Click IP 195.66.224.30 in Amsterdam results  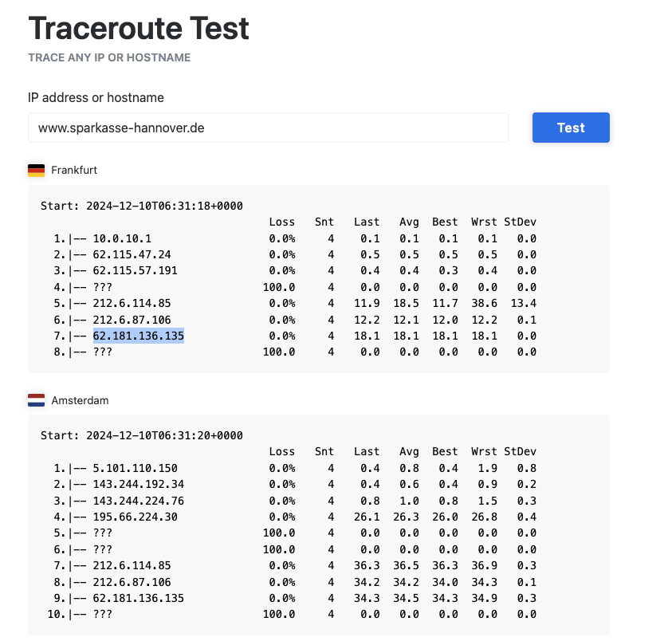point(135,517)
